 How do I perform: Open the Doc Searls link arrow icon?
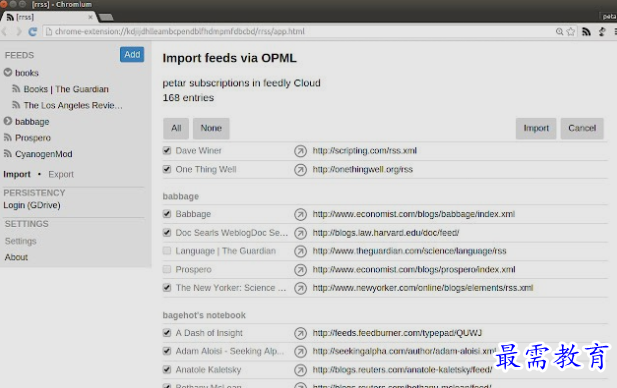300,233
